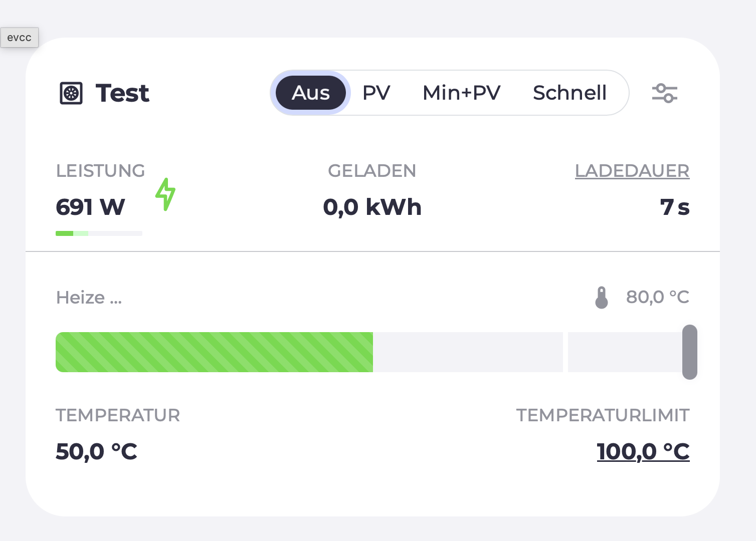
Task: Choose Min+PV charging mode
Action: click(461, 93)
